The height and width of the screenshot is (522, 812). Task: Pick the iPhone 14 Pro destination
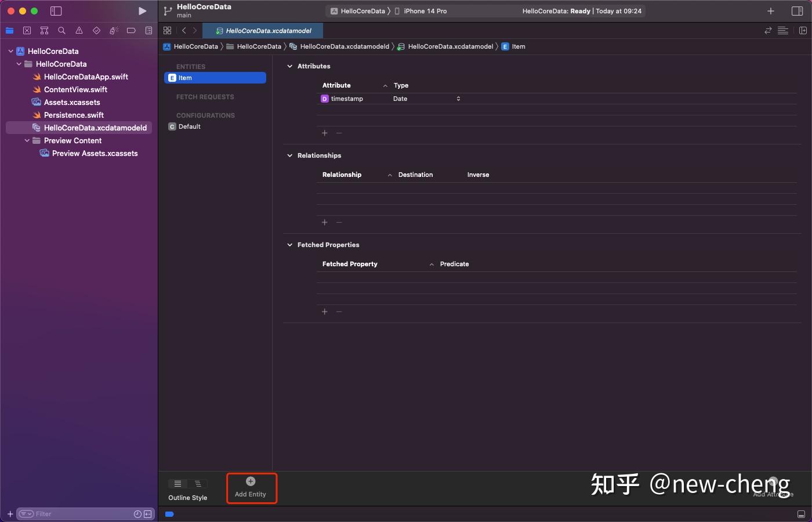[x=421, y=11]
